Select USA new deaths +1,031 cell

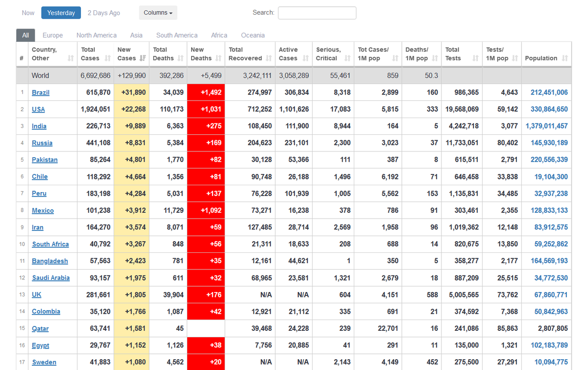click(206, 109)
